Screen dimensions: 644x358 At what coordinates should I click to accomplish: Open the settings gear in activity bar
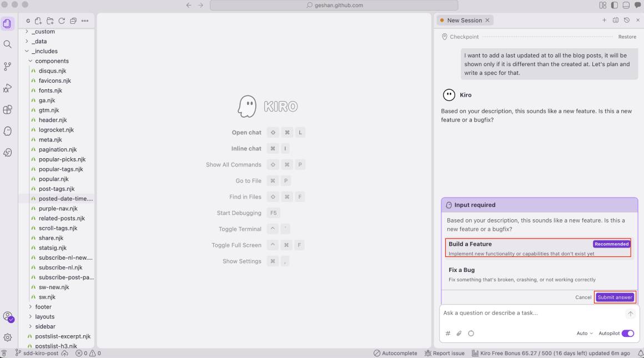(x=7, y=337)
